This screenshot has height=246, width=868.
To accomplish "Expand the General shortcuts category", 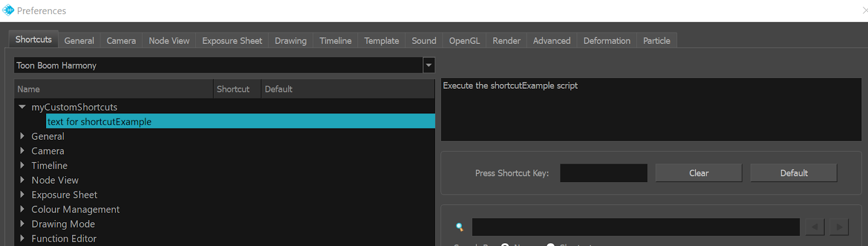I will pyautogui.click(x=22, y=136).
